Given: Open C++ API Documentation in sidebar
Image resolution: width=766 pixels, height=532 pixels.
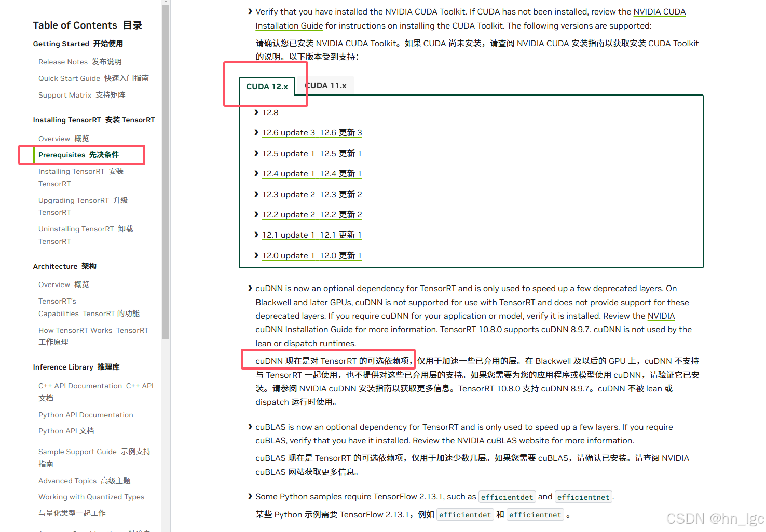Looking at the screenshot, I should coord(96,392).
